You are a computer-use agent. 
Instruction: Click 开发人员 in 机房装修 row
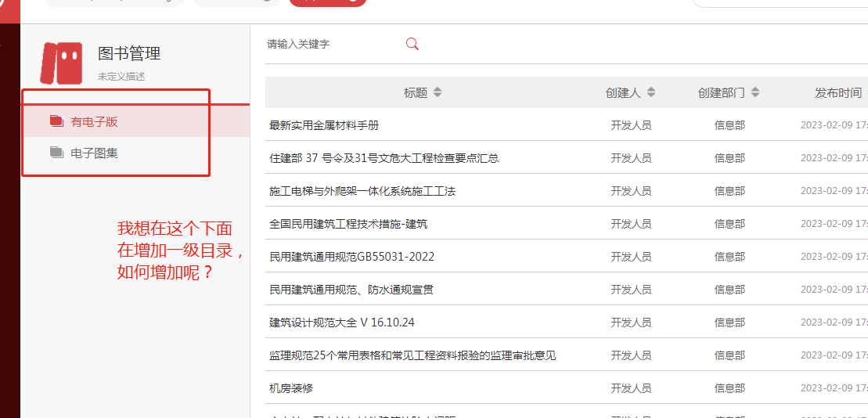click(631, 389)
